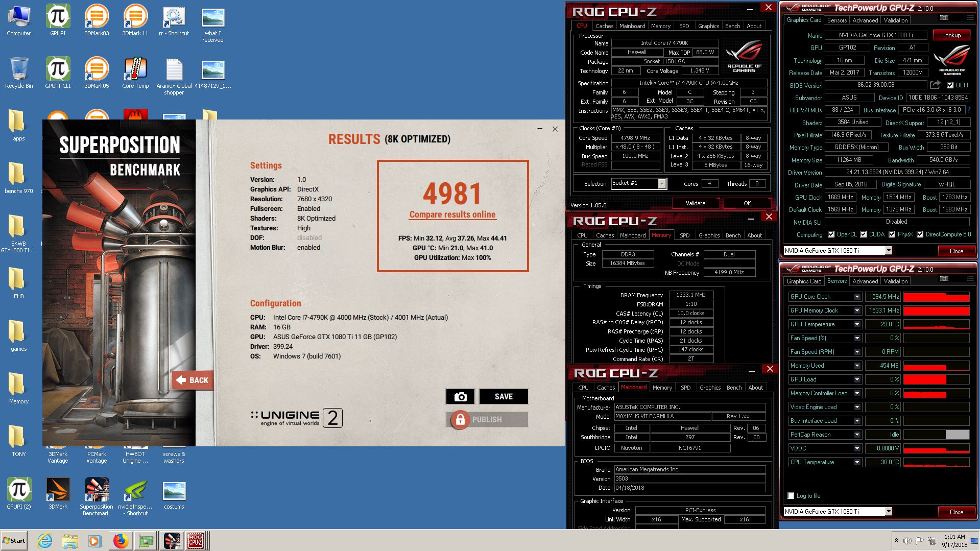Open the Windows Start menu
Screen dimensions: 980x551
coord(14,540)
